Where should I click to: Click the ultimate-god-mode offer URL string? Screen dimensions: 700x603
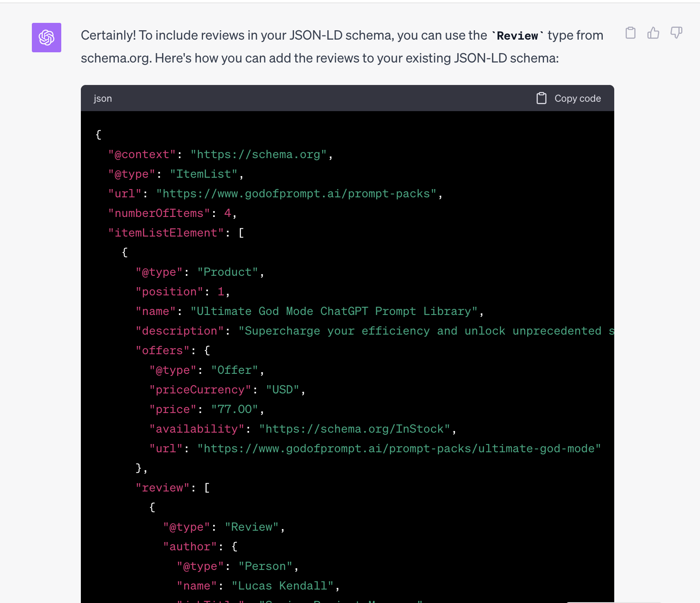[399, 449]
